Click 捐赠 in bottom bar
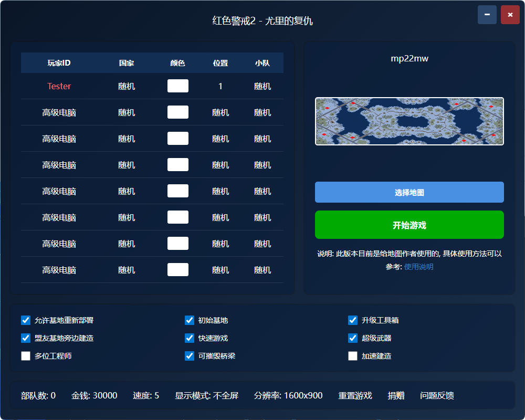The image size is (525, 420). pos(396,395)
